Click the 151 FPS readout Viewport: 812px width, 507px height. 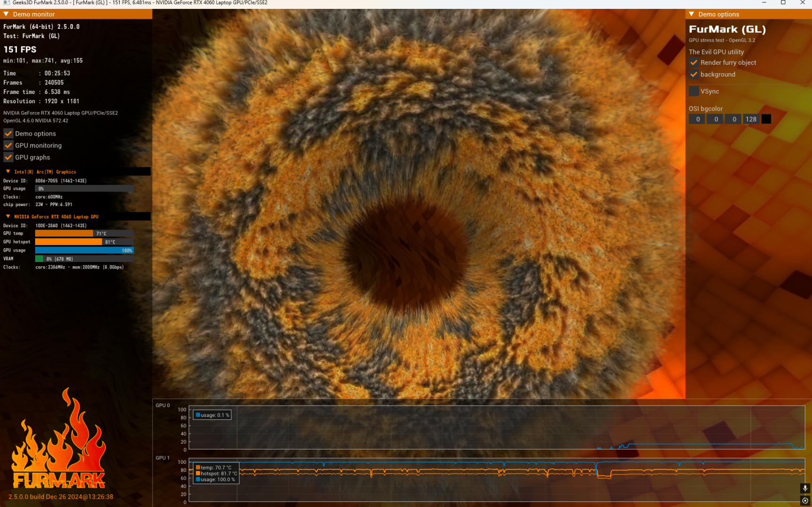(20, 49)
